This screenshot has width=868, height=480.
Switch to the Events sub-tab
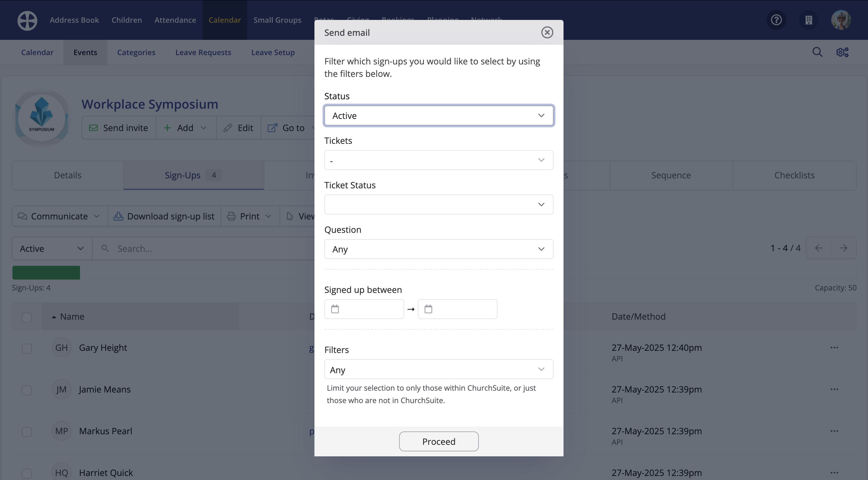pos(85,52)
